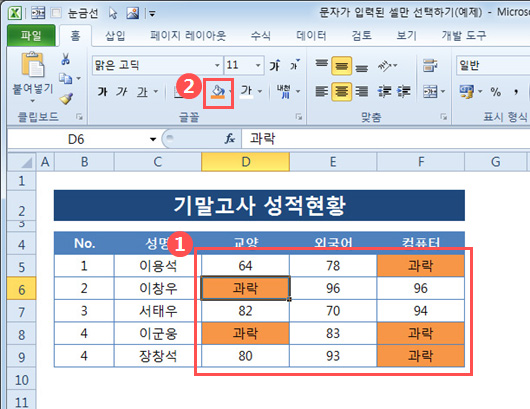The height and width of the screenshot is (409, 530).
Task: Toggle Bold formatting
Action: tap(102, 91)
